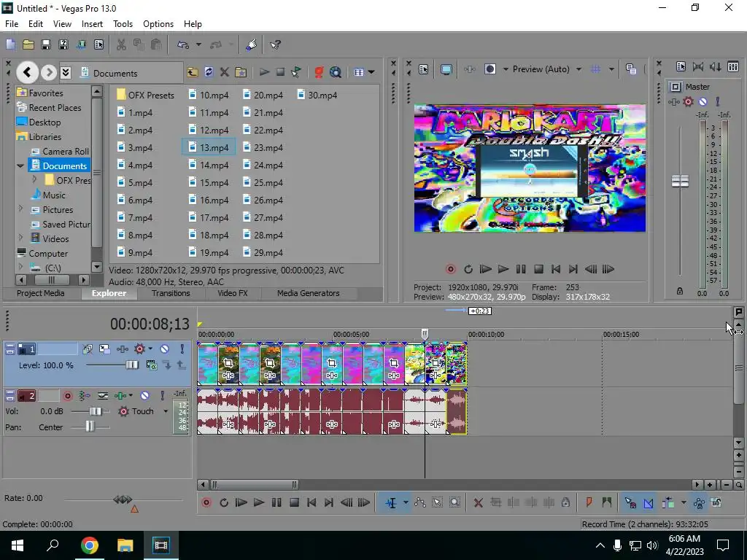Open the Touch automation mode dropdown

point(166,411)
